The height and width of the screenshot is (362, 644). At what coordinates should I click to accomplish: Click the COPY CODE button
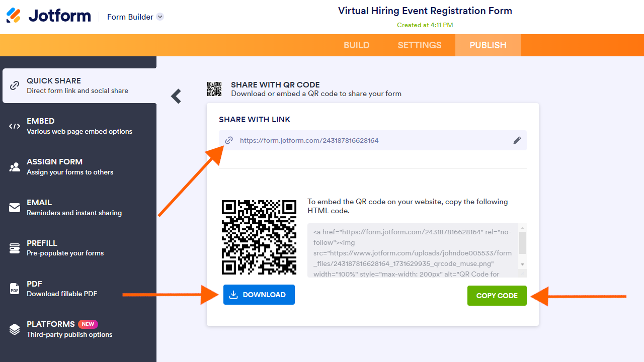tap(497, 296)
